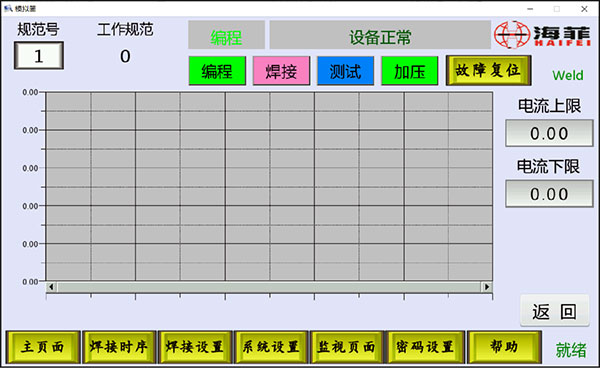
Task: Click the 故障复位 reset button
Action: [489, 70]
